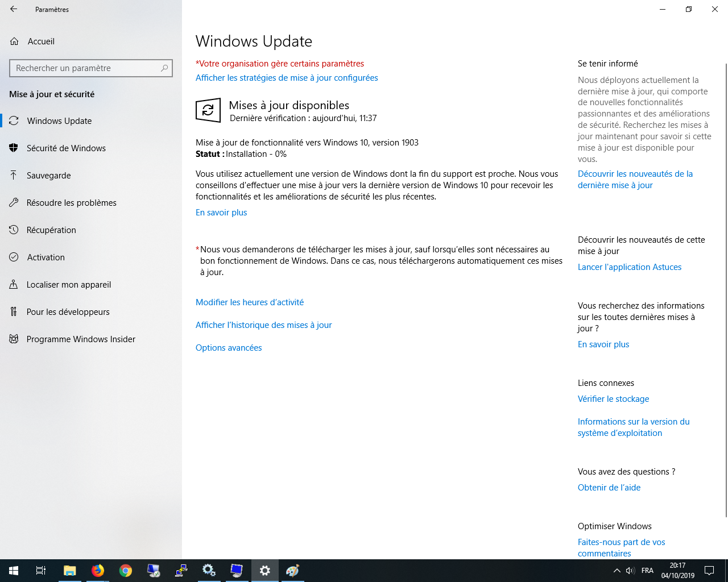Image resolution: width=728 pixels, height=582 pixels.
Task: Click the volume speaker tray icon
Action: pos(630,571)
